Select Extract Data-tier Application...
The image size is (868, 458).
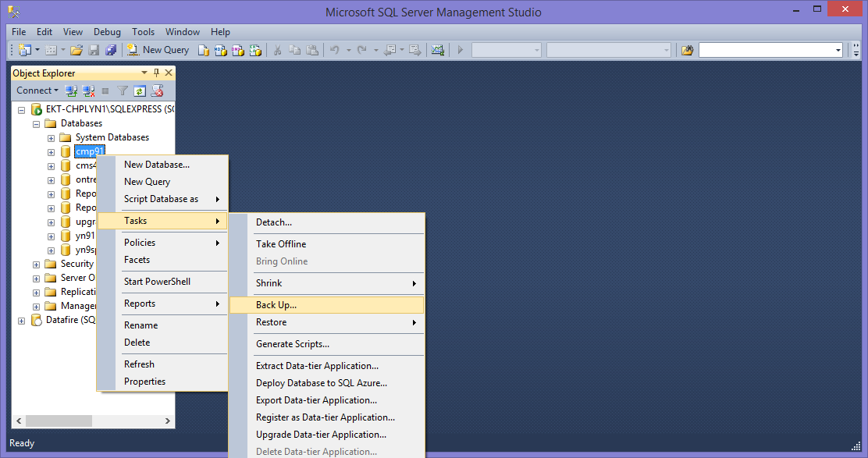pyautogui.click(x=326, y=366)
